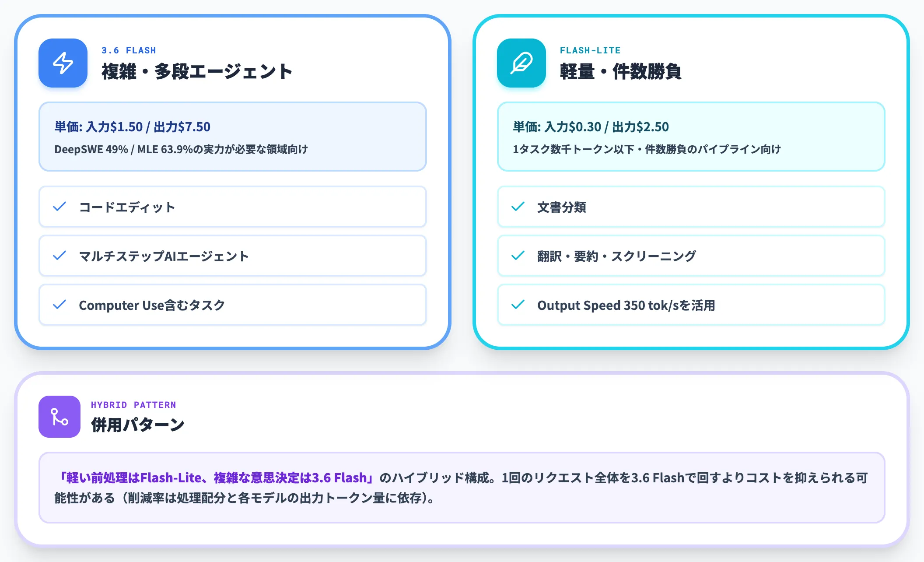Click the Output Speed 350 tok/sを活用 text

626,305
